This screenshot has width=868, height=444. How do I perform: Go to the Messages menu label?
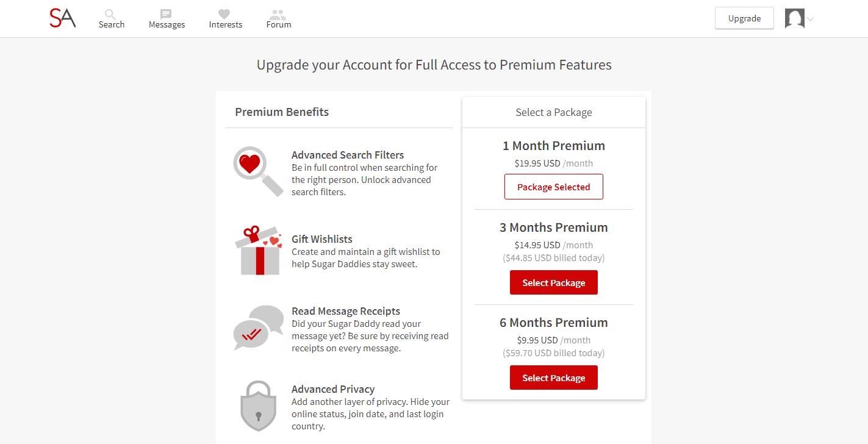click(167, 24)
